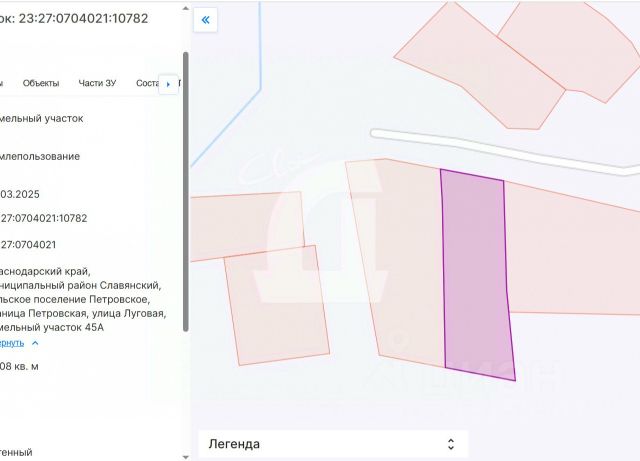Screen dimensions: 640x461
Task: Click scrollbar down arrow in info panel
Action: [x=186, y=457]
